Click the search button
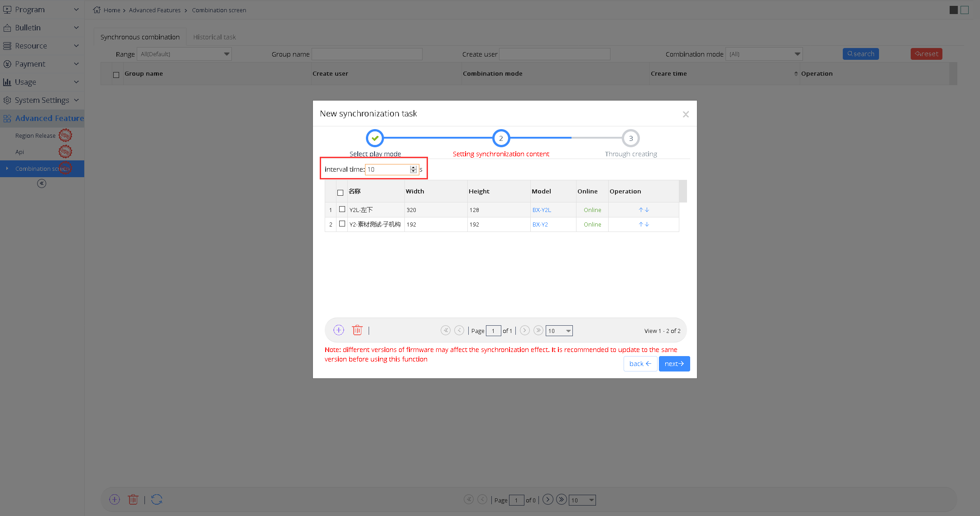This screenshot has width=980, height=516. pos(861,54)
